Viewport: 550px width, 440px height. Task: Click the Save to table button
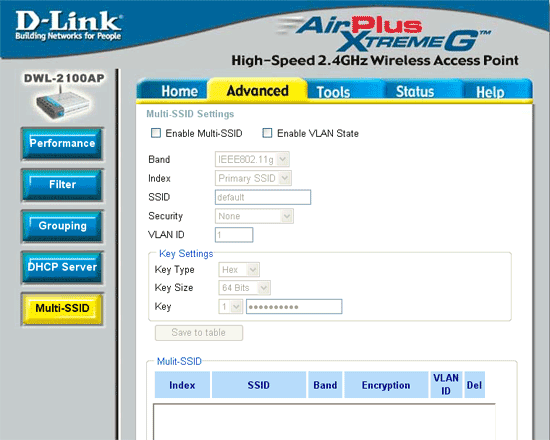point(199,333)
